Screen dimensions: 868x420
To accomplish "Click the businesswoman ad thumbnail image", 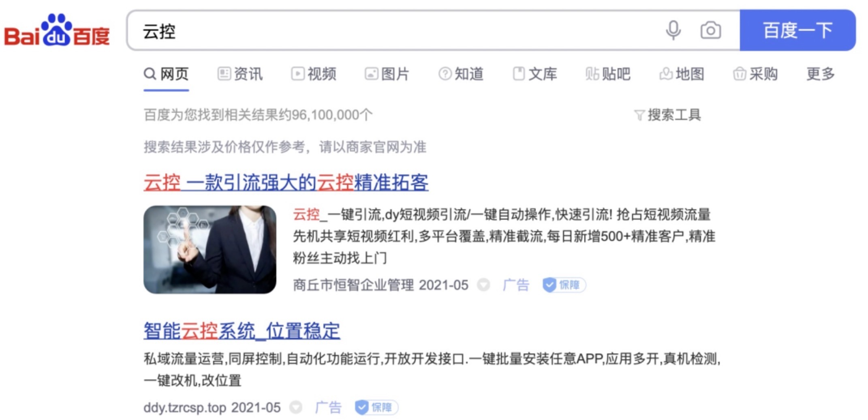I will (x=210, y=249).
